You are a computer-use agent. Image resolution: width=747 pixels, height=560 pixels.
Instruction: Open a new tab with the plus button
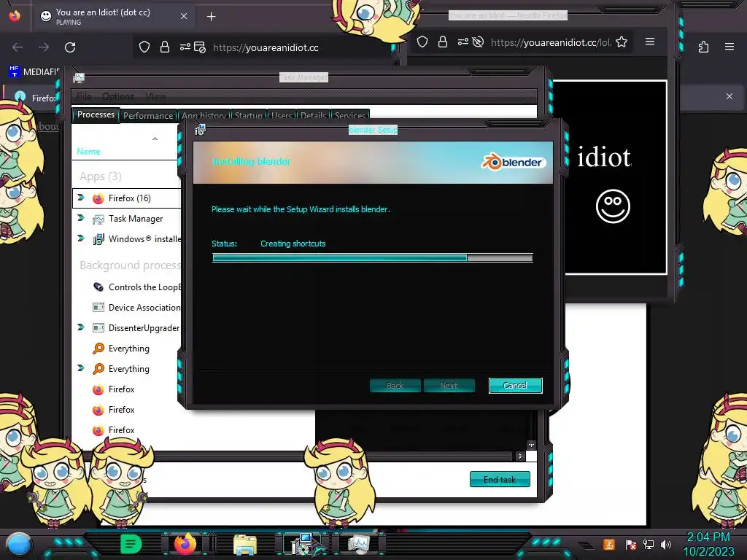click(211, 17)
